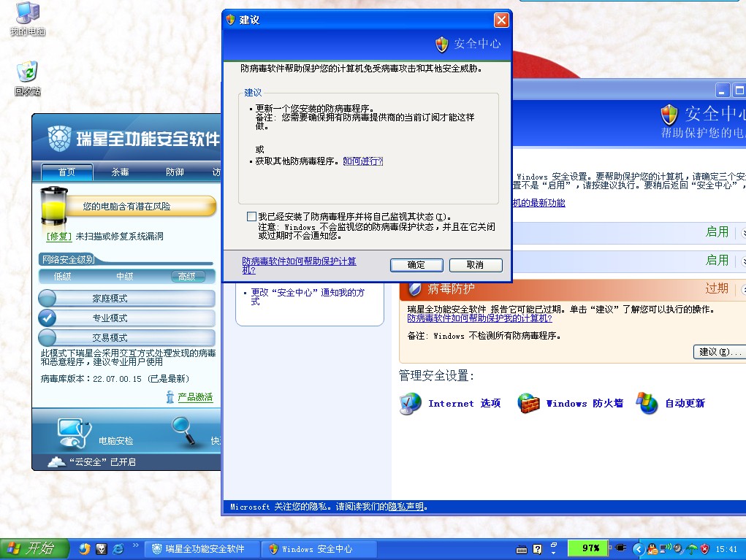Click the language bar help question icon

(538, 550)
